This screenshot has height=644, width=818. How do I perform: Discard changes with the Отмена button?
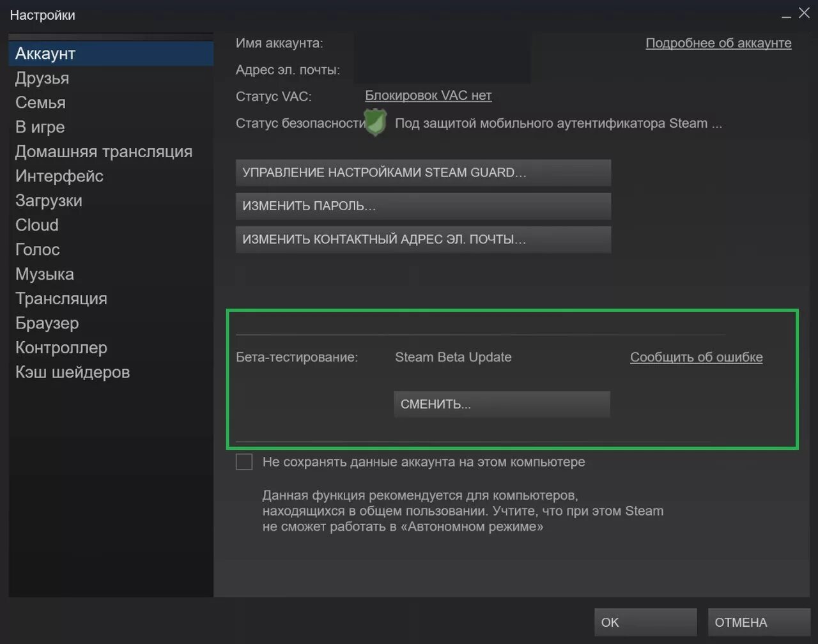759,622
